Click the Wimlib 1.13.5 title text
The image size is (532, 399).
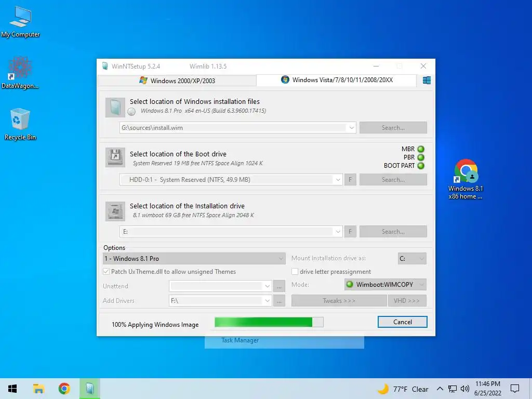point(208,66)
